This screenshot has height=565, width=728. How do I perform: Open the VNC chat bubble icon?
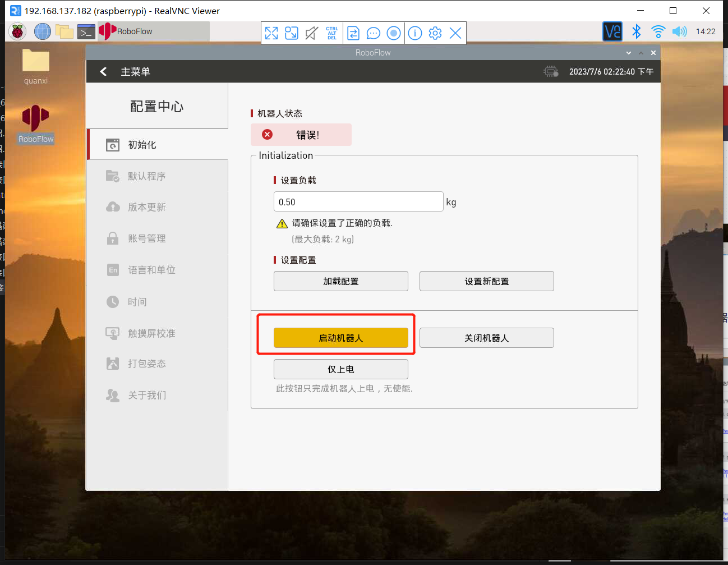point(373,33)
